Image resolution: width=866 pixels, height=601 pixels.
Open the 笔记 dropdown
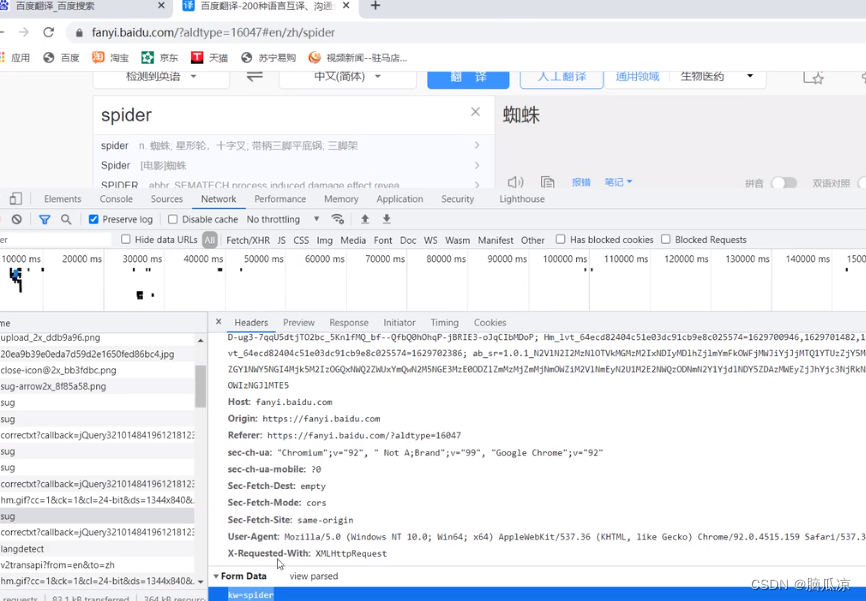(x=618, y=182)
